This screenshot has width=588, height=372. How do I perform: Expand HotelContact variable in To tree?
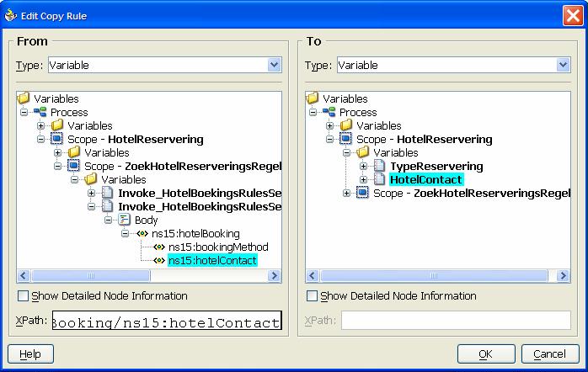point(363,179)
